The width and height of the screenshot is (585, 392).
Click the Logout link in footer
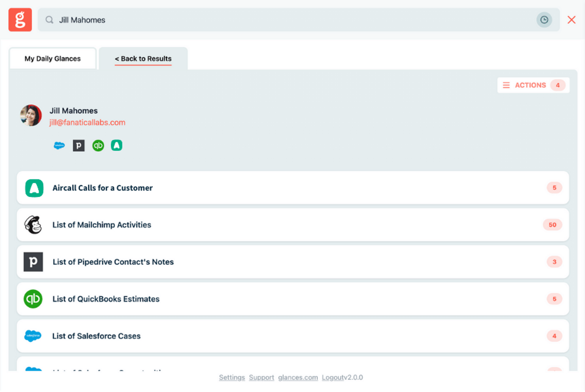click(332, 377)
